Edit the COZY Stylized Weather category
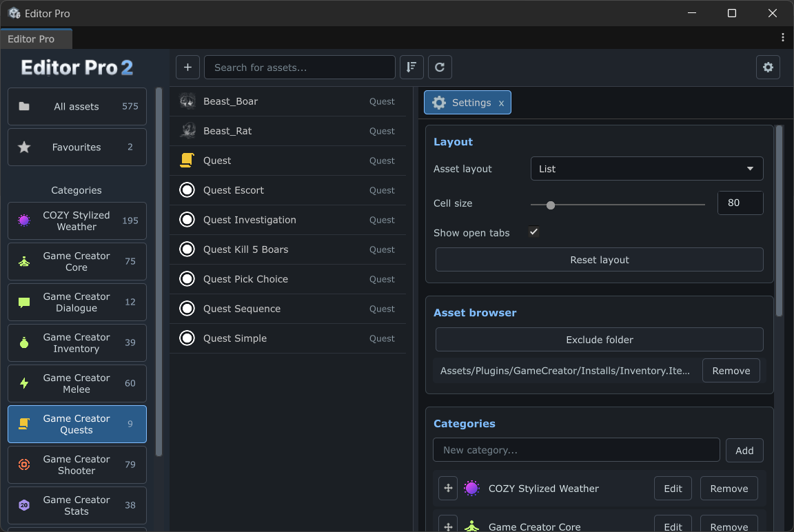 coord(673,489)
